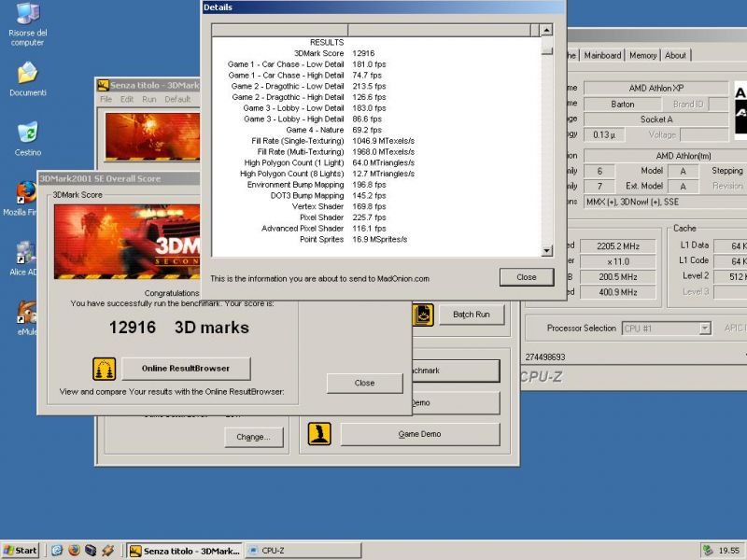Open the Default menu in 3DMark
747x560 pixels.
click(x=177, y=99)
